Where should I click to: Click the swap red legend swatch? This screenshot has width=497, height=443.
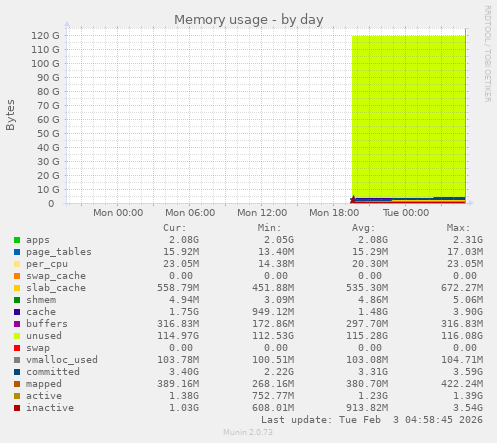[17, 348]
